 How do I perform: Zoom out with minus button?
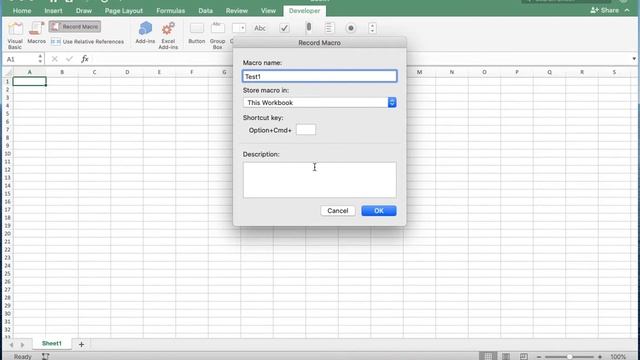coord(539,357)
